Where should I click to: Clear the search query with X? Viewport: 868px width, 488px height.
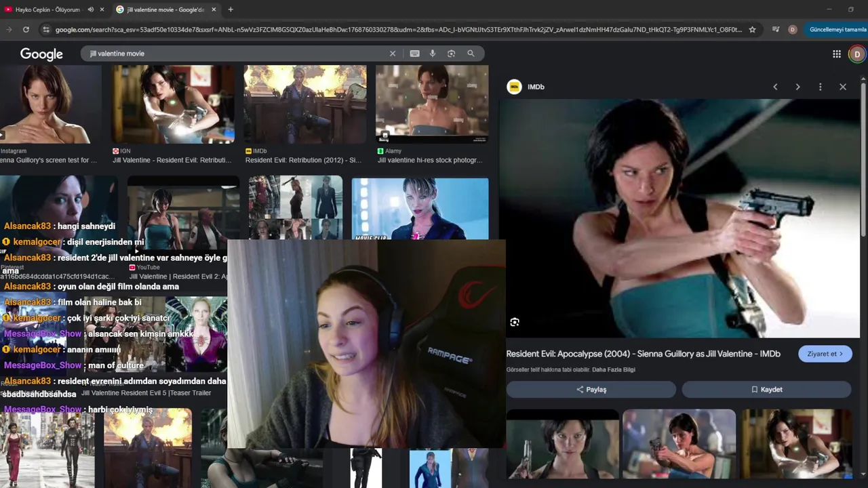point(392,54)
